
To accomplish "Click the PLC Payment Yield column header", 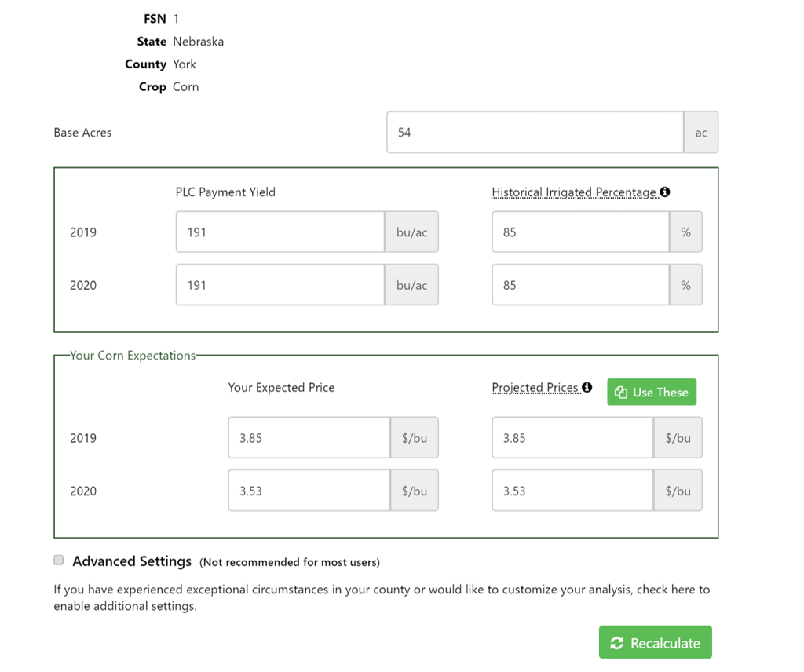I will (x=225, y=192).
